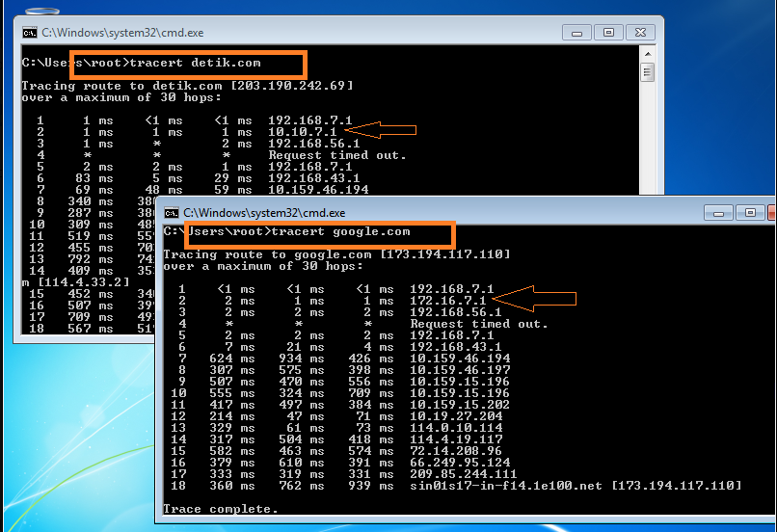The width and height of the screenshot is (777, 532).
Task: Click address 72.14.208.96 at hop 15
Action: pos(455,451)
